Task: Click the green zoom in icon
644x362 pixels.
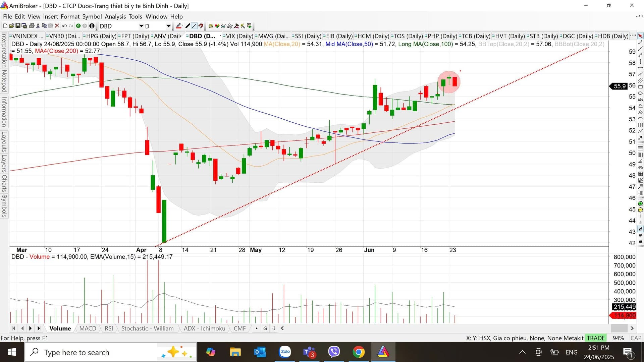Action: click(x=640, y=203)
